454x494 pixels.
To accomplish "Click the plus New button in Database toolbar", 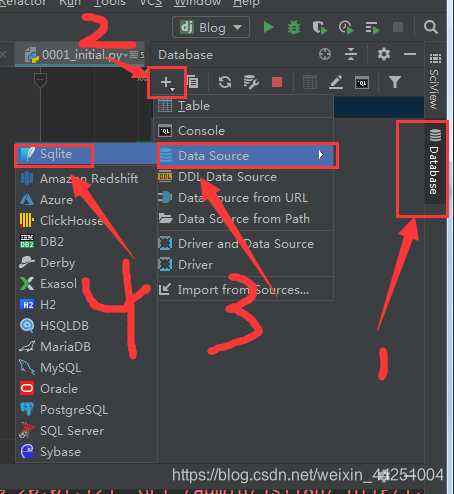I will pyautogui.click(x=167, y=82).
